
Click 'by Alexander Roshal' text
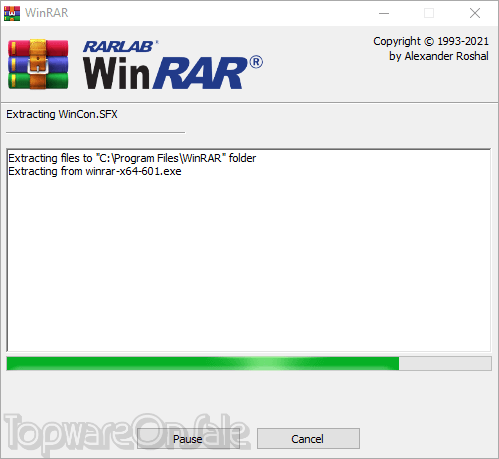click(439, 56)
